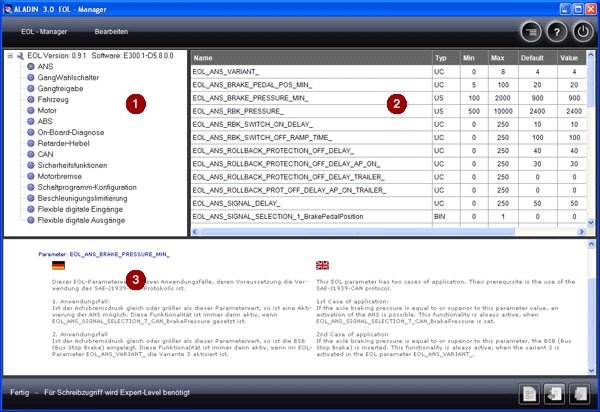This screenshot has height=412, width=600.
Task: Select row EOL_ANS_ROLLBACK_PROTECTION_OFF_DELAY_TRAILER_
Action: tap(388, 177)
